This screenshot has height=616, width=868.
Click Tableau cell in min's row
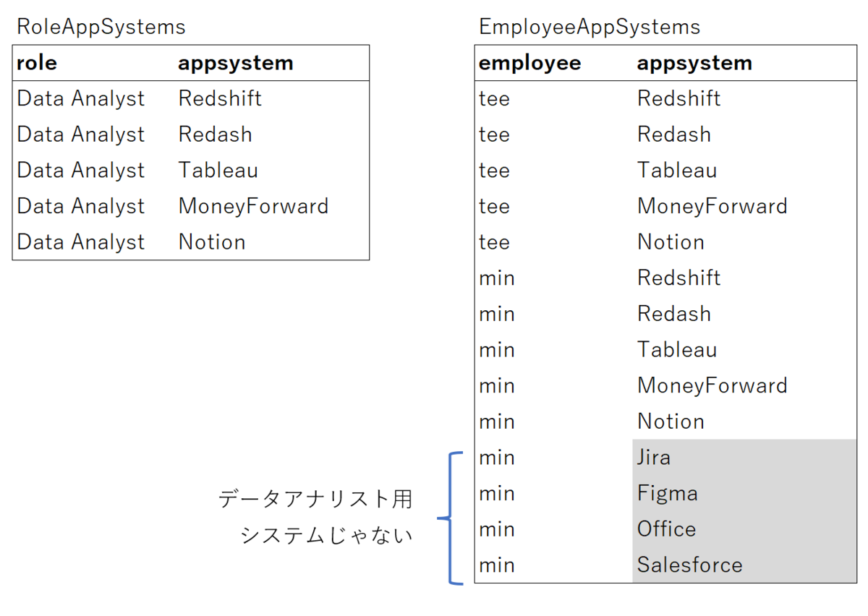coord(677,349)
